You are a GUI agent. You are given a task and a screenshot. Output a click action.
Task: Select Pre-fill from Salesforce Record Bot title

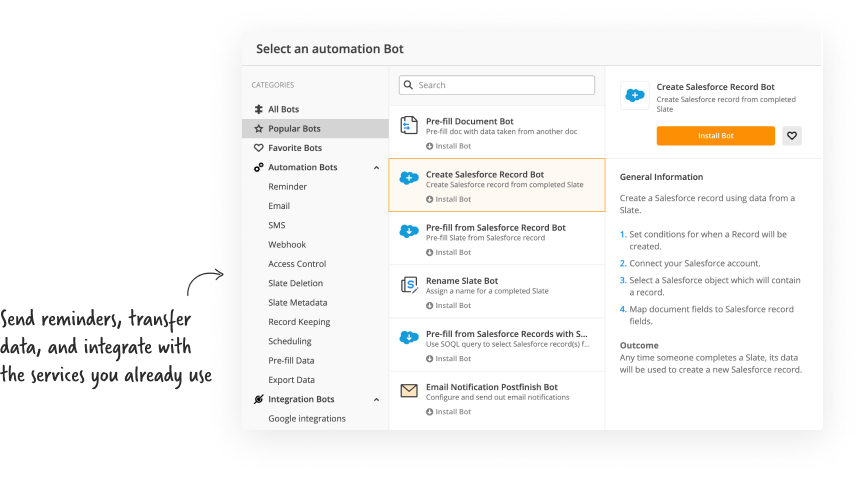pos(496,227)
